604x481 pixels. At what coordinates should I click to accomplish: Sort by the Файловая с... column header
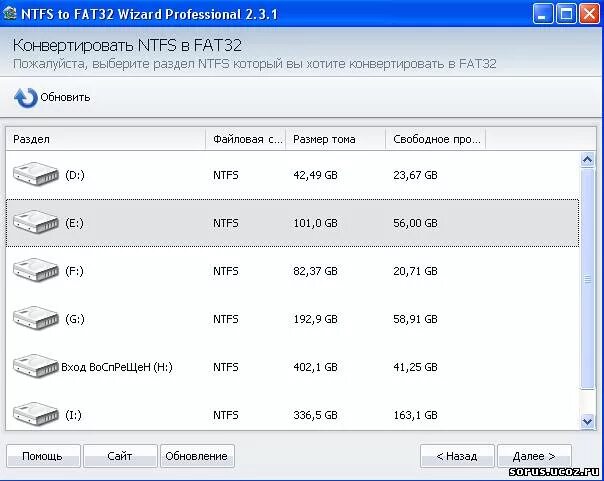(246, 139)
